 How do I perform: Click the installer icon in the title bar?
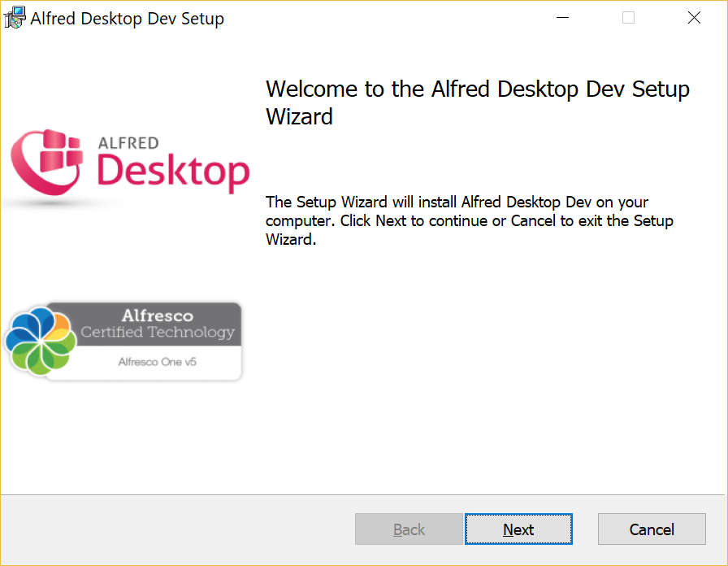[15, 18]
